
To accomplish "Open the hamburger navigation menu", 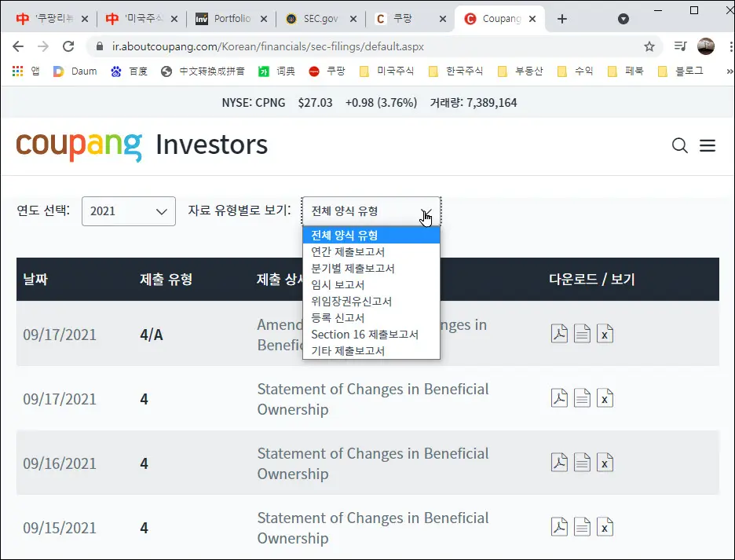I will pyautogui.click(x=708, y=145).
